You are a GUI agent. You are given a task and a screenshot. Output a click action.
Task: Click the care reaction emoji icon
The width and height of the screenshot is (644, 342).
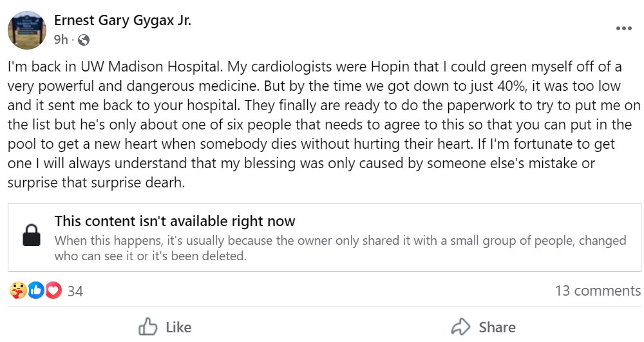tap(17, 291)
